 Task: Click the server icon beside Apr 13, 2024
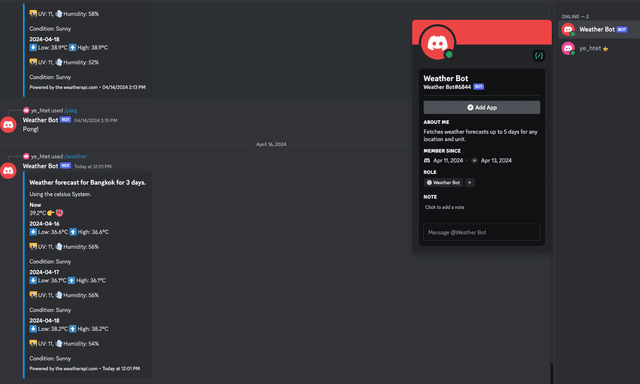[474, 160]
